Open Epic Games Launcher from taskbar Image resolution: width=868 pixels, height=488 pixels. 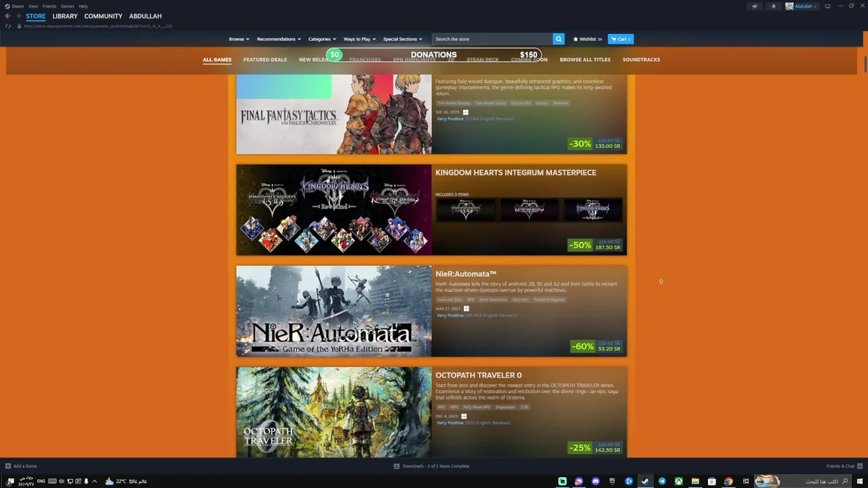click(612, 481)
